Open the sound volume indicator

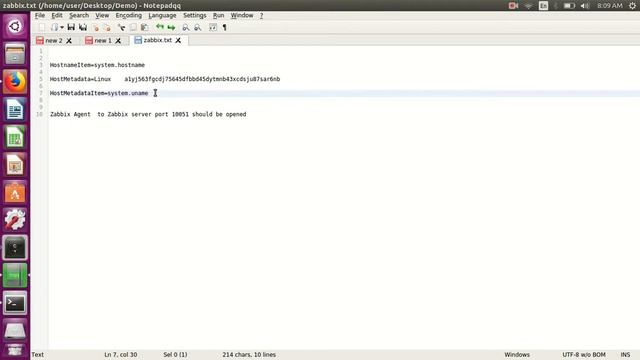point(585,6)
